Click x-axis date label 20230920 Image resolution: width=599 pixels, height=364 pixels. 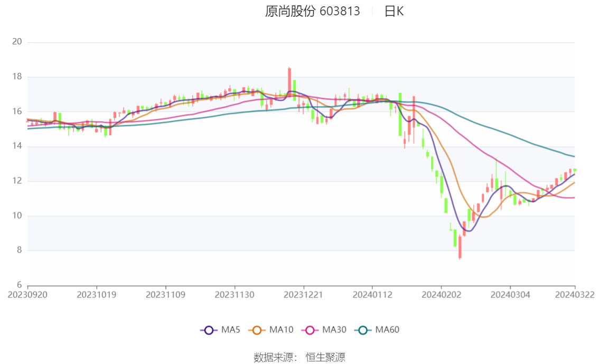coord(27,295)
